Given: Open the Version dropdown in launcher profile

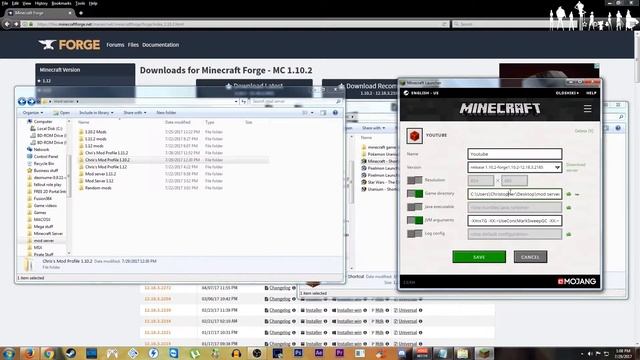Looking at the screenshot, I should [515, 167].
